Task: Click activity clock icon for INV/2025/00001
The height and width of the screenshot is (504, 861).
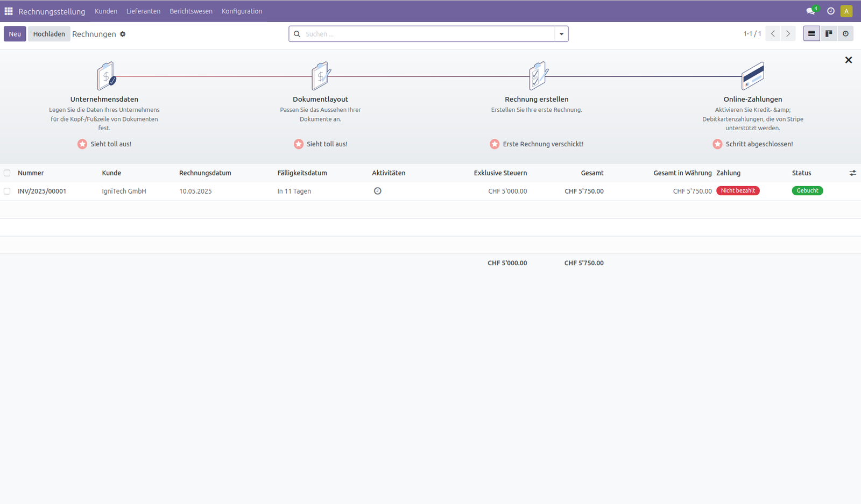Action: coord(378,191)
